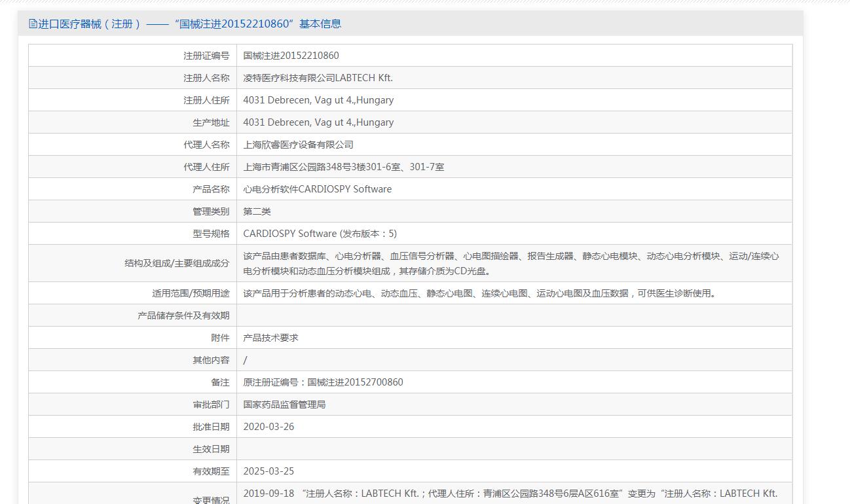Click 国械注进20152210860 in the 注册证编号 row
Image resolution: width=850 pixels, height=504 pixels.
291,56
